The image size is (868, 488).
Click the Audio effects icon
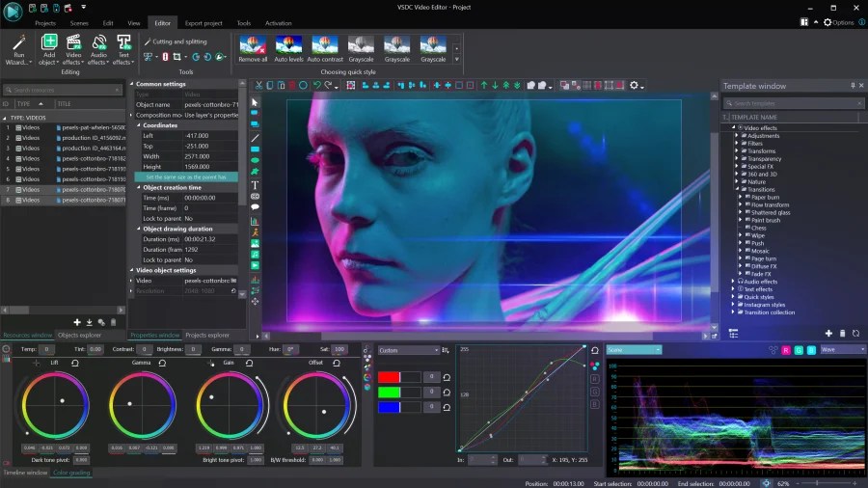[98, 42]
